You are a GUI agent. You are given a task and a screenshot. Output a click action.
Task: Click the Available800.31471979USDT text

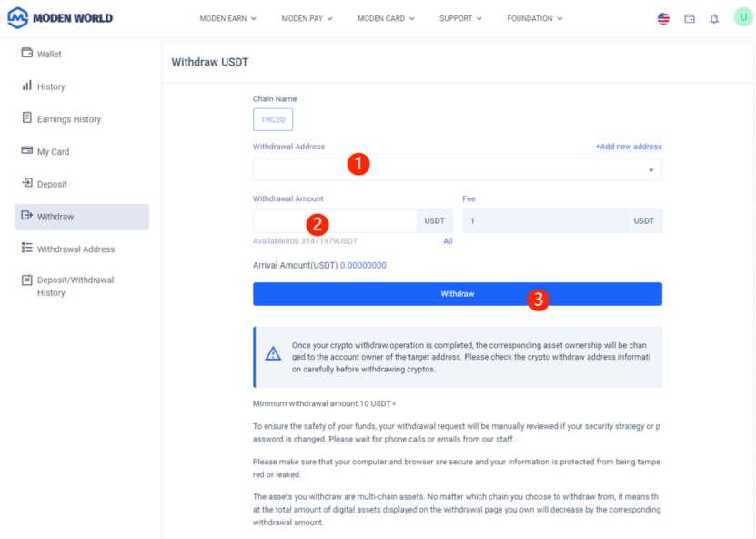[x=305, y=241]
